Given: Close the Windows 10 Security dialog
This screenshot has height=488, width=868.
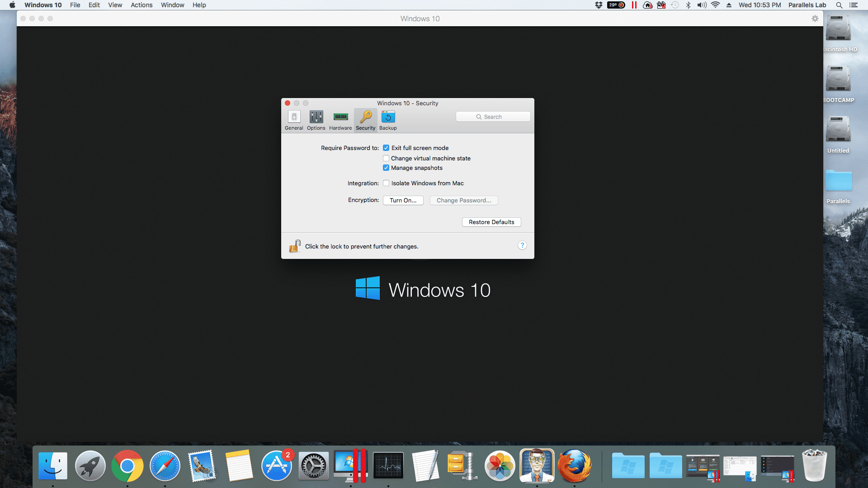Looking at the screenshot, I should [288, 103].
